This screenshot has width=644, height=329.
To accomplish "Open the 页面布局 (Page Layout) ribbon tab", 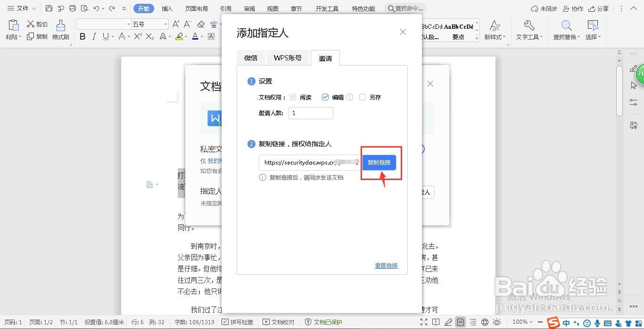I will pos(196,8).
